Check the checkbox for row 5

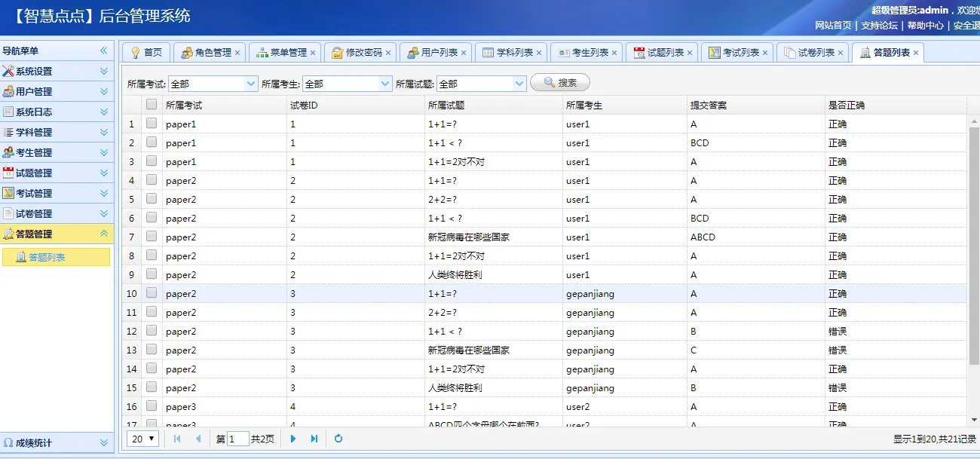(x=152, y=199)
